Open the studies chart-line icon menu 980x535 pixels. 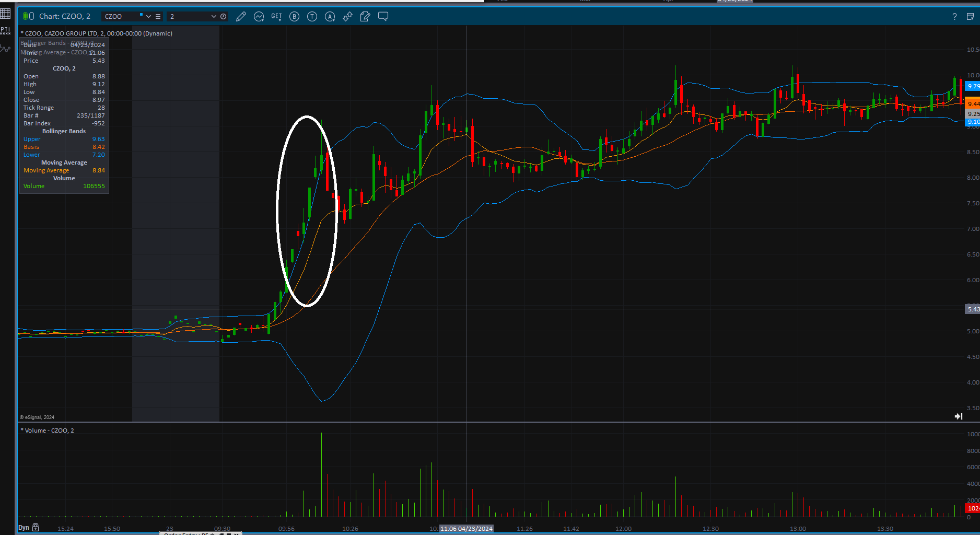click(259, 17)
